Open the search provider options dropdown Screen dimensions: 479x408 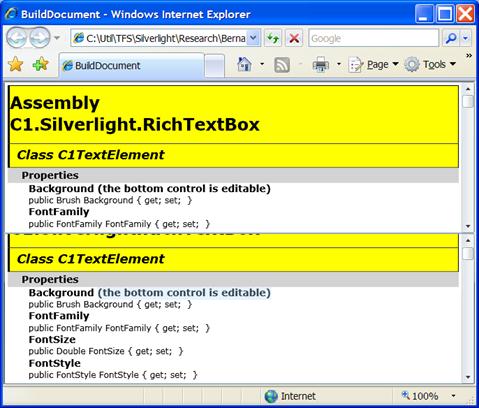pos(465,38)
